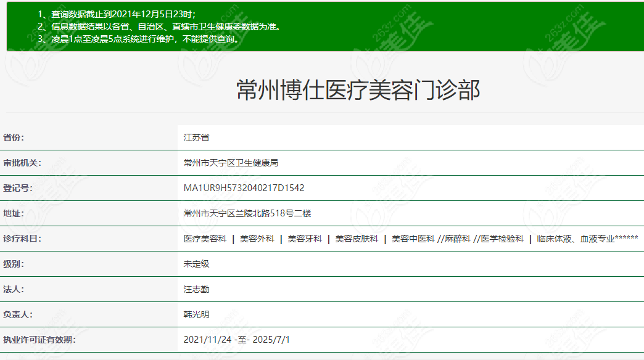The height and width of the screenshot is (360, 644).
Task: Select the 登记号 label
Action: point(18,188)
